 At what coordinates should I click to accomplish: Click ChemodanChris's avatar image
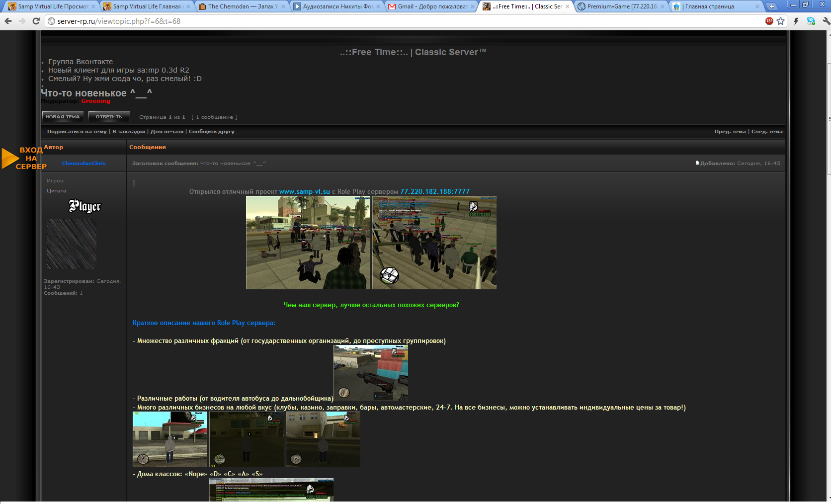[x=72, y=245]
